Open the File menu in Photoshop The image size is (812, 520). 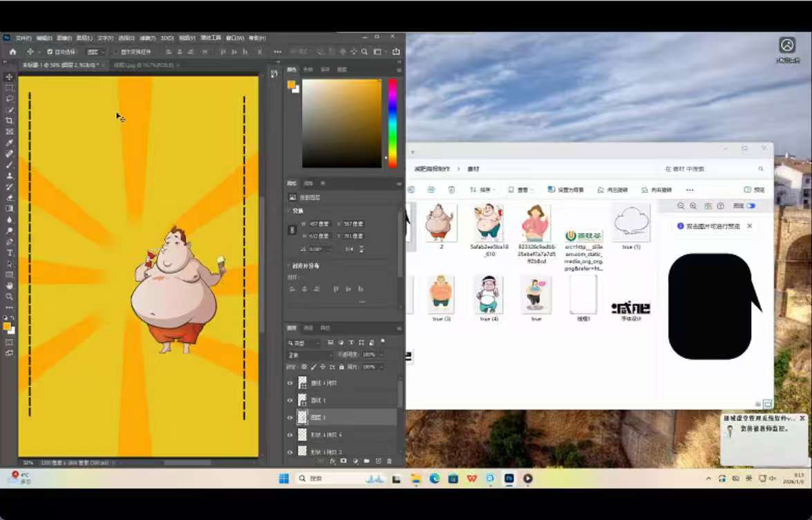point(23,38)
